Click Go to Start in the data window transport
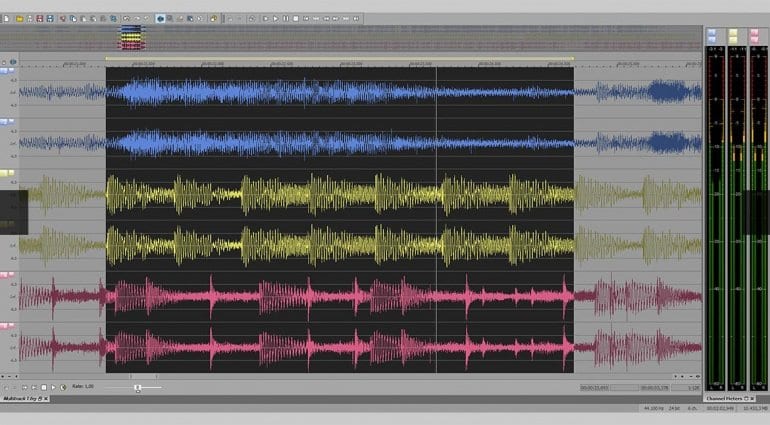770x425 pixels. [25, 388]
